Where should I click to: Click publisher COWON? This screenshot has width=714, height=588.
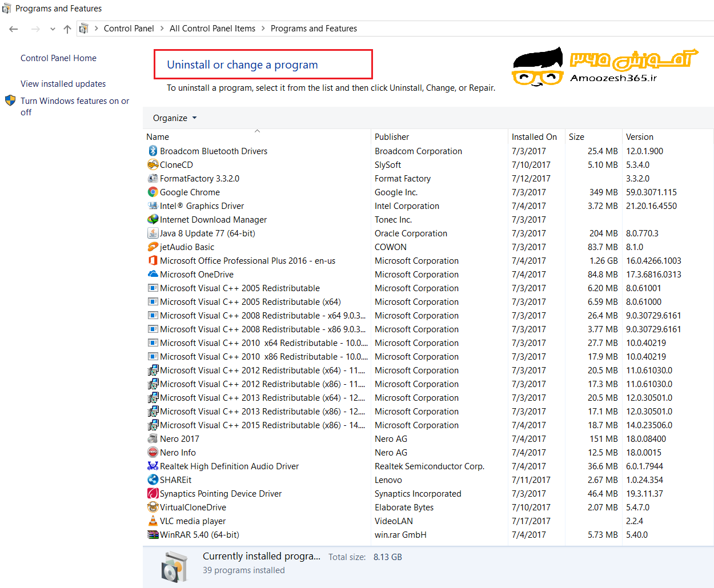(391, 247)
